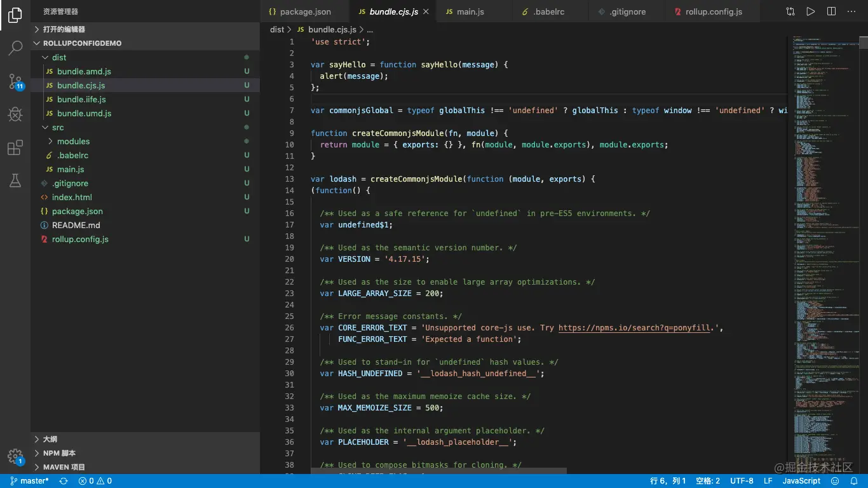Screen dimensions: 868x488
Task: Expand the modules folder
Action: 73,141
